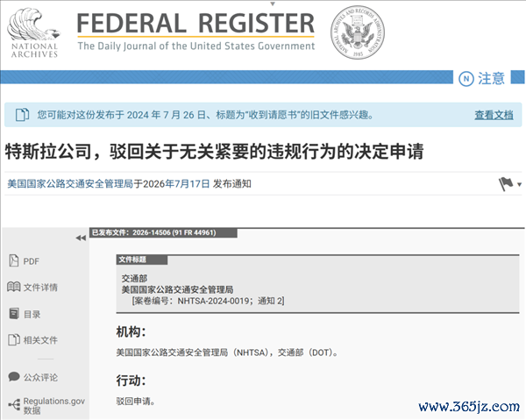Click the 发布通知 text
The width and height of the screenshot is (526, 420).
[x=232, y=184]
